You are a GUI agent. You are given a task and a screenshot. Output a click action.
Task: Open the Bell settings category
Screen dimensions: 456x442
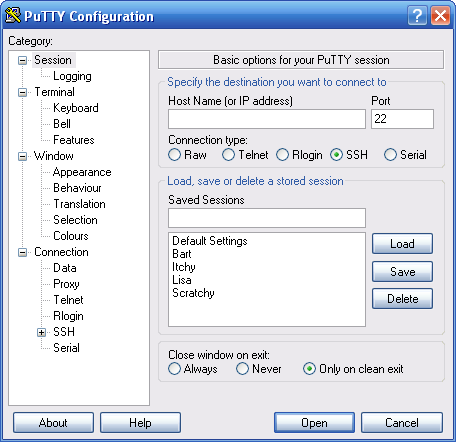pyautogui.click(x=62, y=124)
